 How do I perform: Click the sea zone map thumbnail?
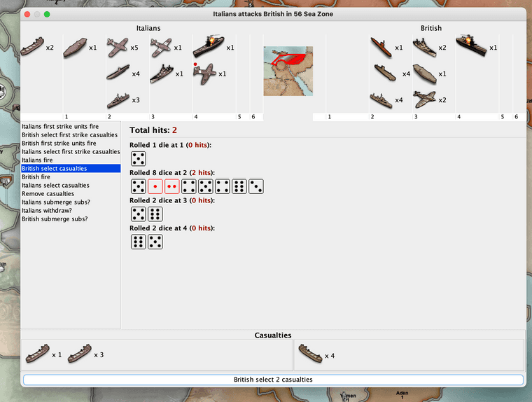pos(288,71)
